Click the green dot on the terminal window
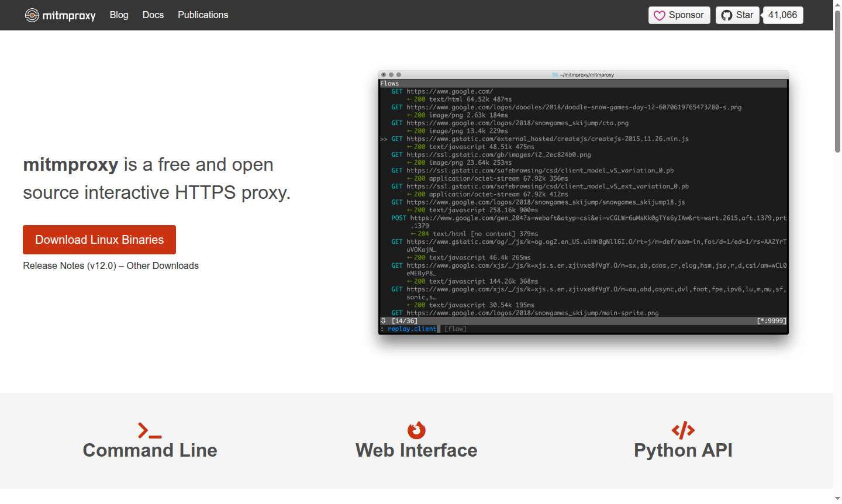Viewport: 842px width, 504px height. (399, 75)
